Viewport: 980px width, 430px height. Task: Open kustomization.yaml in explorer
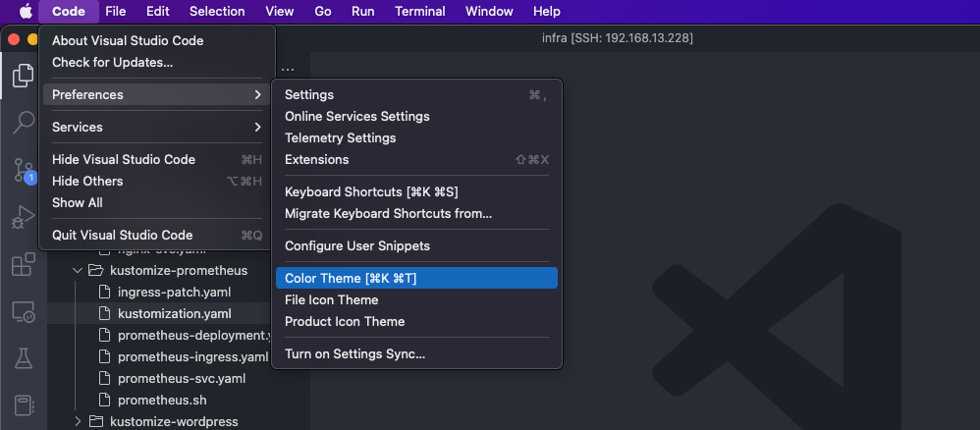pyautogui.click(x=175, y=313)
